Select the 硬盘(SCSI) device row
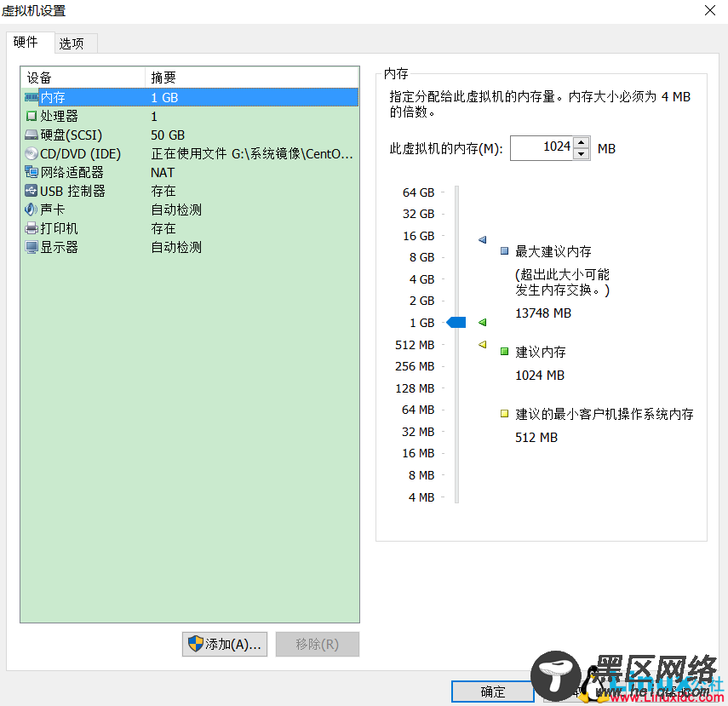 point(191,135)
